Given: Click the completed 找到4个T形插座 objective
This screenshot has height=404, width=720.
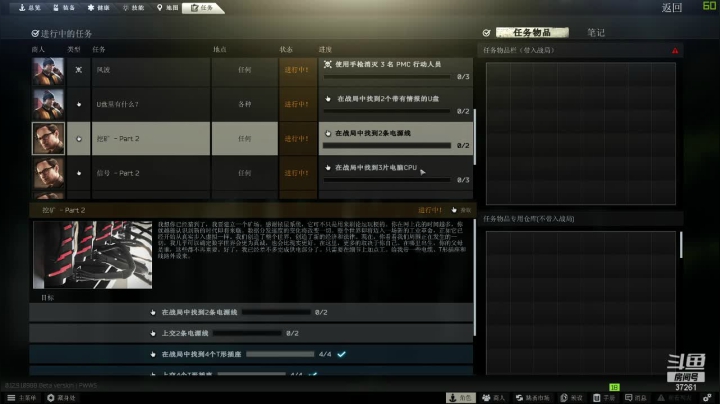Looking at the screenshot, I should point(251,354).
